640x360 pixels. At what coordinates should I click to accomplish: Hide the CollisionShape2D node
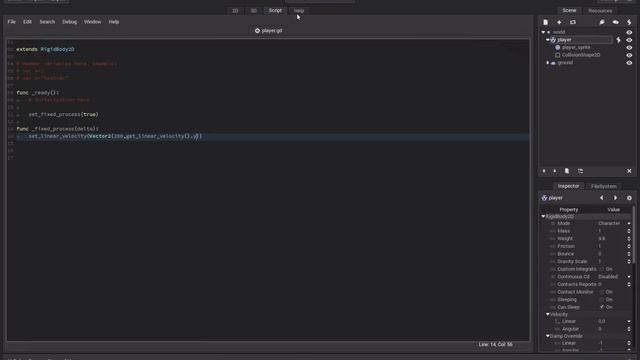629,55
